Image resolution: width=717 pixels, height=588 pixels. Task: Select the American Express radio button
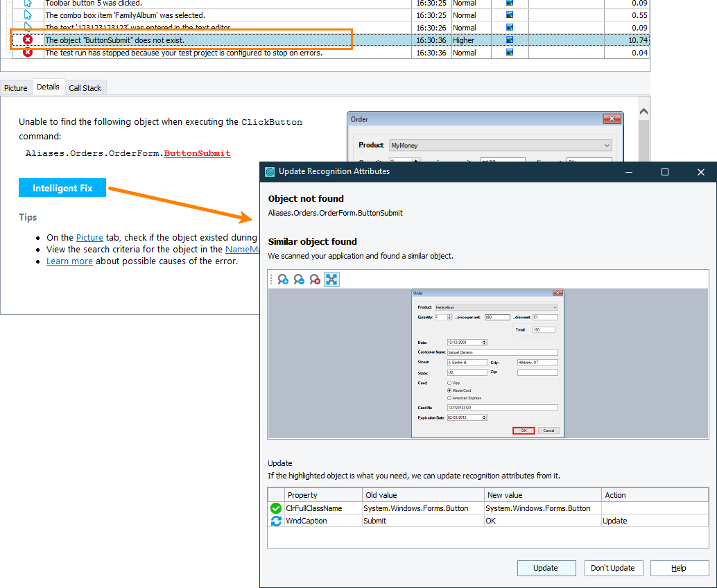click(448, 398)
